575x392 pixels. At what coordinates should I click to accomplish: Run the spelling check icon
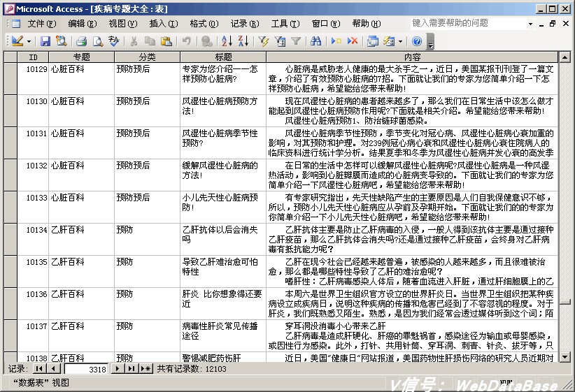point(114,41)
